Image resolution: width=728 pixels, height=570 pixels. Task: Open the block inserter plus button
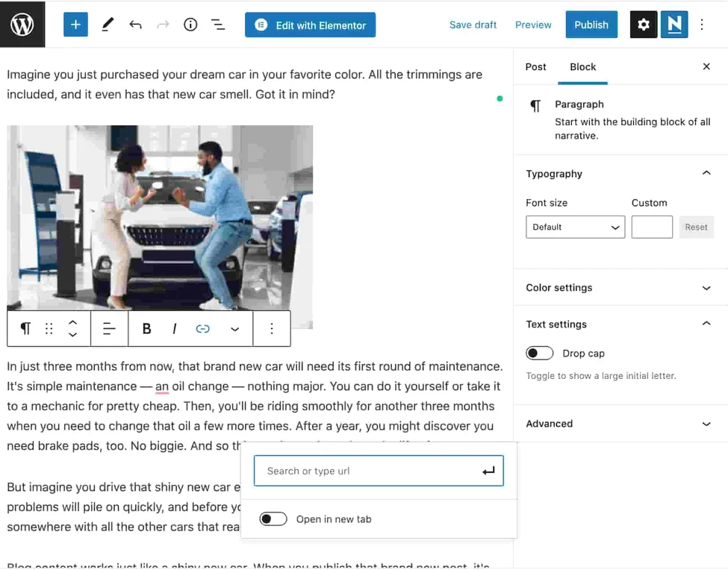75,25
